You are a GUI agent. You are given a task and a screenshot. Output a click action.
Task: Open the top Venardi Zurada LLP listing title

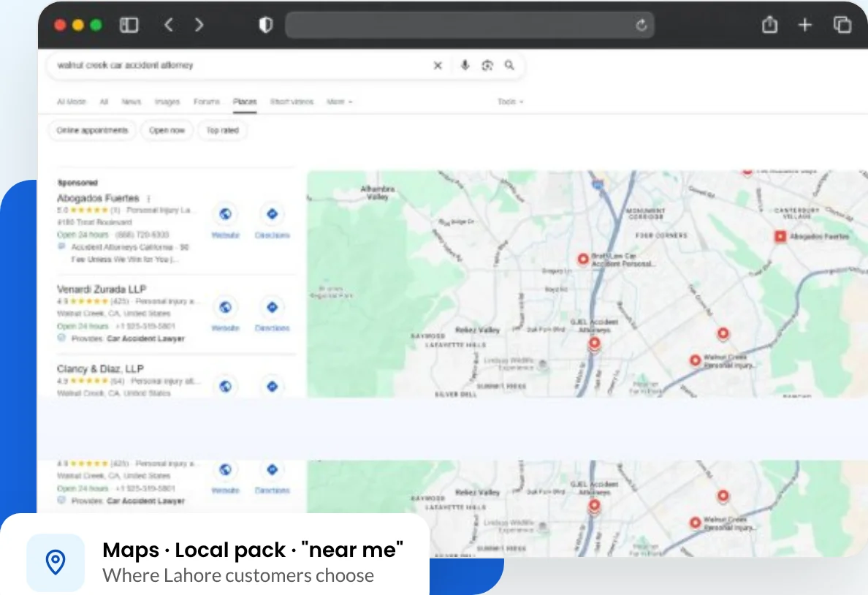pyautogui.click(x=102, y=289)
